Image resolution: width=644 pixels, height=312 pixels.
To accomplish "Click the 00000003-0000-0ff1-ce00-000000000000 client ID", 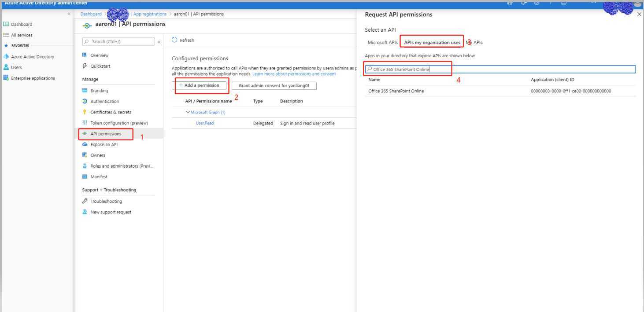I will coord(571,91).
